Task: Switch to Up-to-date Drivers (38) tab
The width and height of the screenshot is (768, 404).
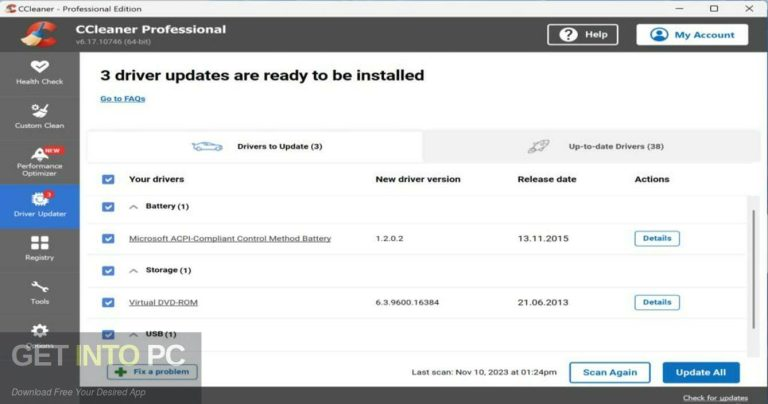Action: [x=592, y=146]
